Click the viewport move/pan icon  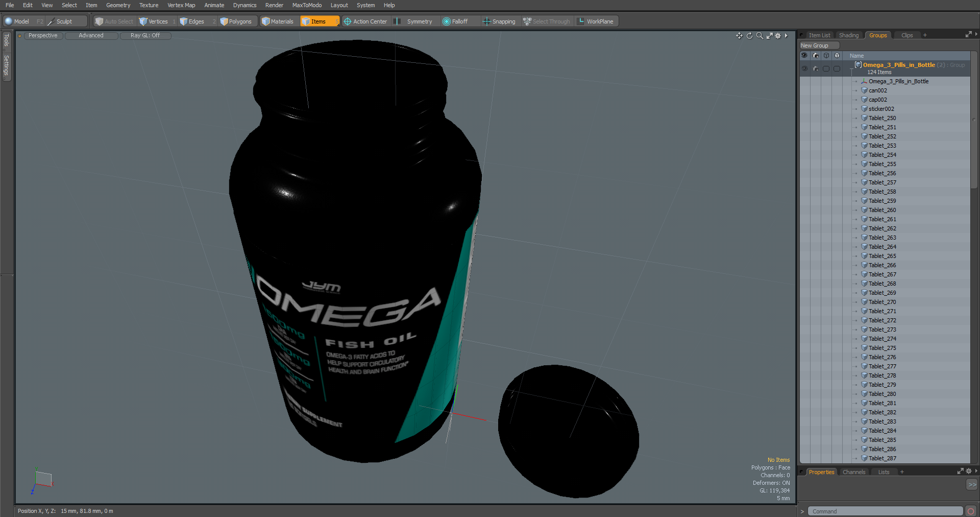point(739,36)
